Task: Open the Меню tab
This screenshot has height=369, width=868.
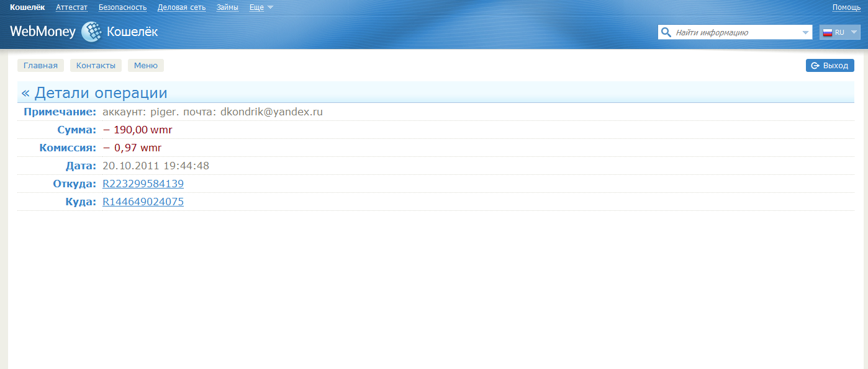Action: point(146,66)
